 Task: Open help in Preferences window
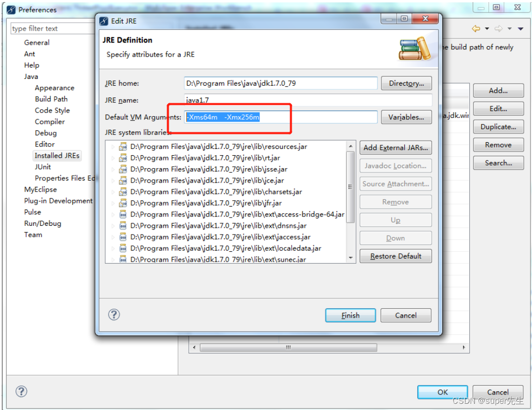click(21, 391)
